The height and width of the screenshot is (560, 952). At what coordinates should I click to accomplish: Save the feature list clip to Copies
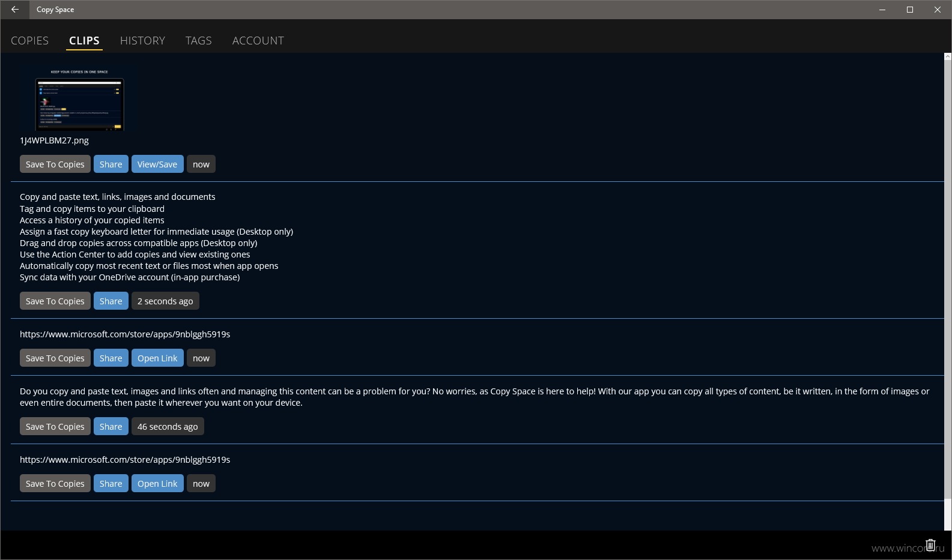point(55,301)
